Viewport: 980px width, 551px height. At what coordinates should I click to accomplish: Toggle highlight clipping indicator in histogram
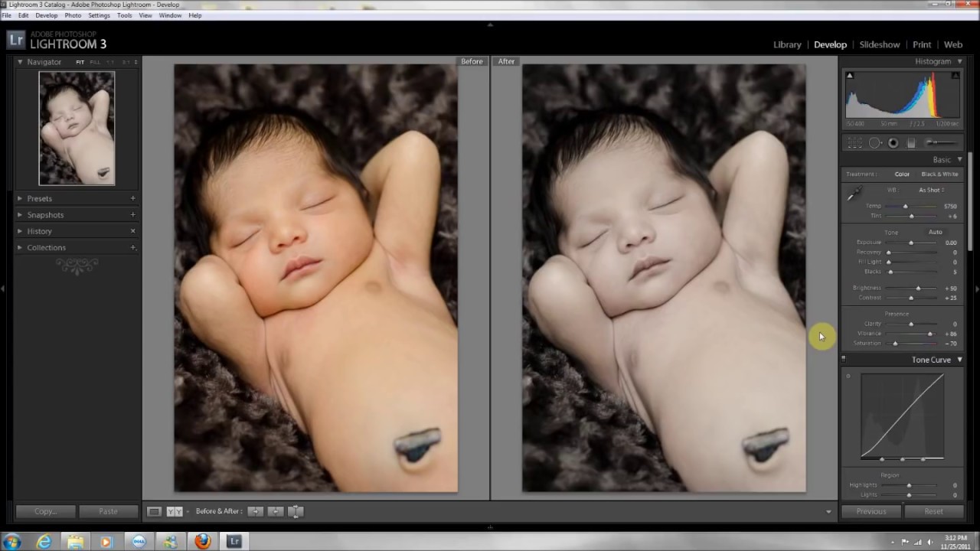click(x=955, y=75)
